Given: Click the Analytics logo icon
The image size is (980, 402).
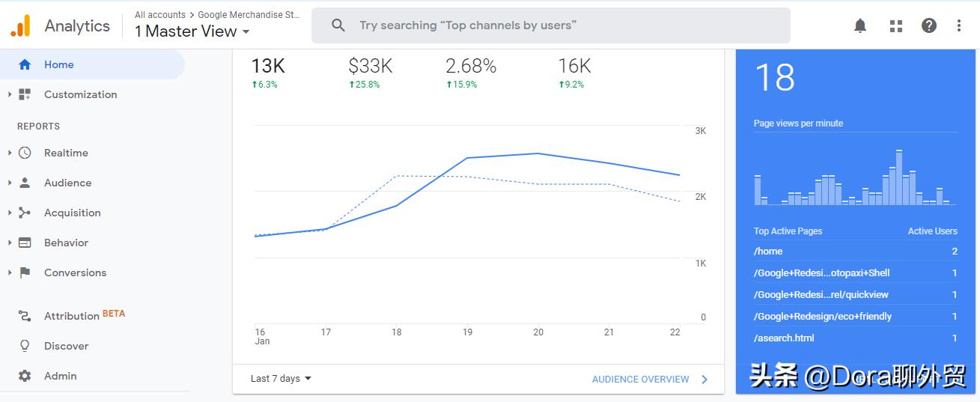Looking at the screenshot, I should pyautogui.click(x=20, y=26).
